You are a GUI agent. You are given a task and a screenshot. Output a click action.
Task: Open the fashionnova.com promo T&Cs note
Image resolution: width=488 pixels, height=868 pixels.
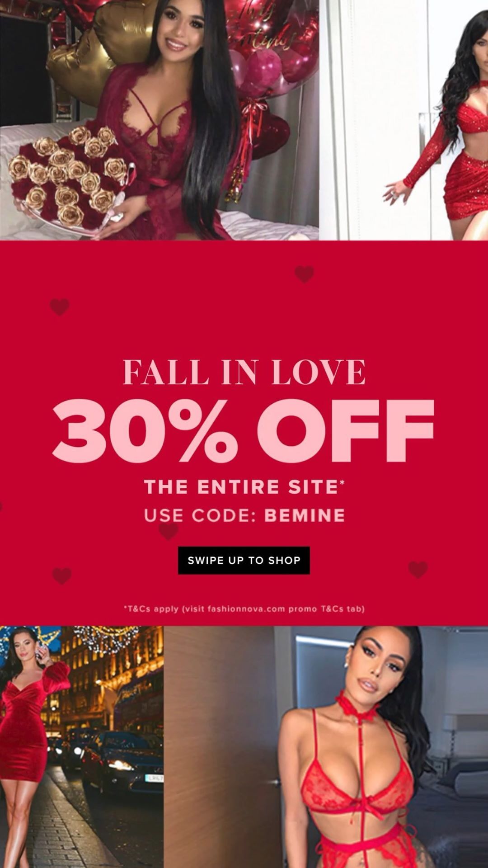click(x=244, y=609)
